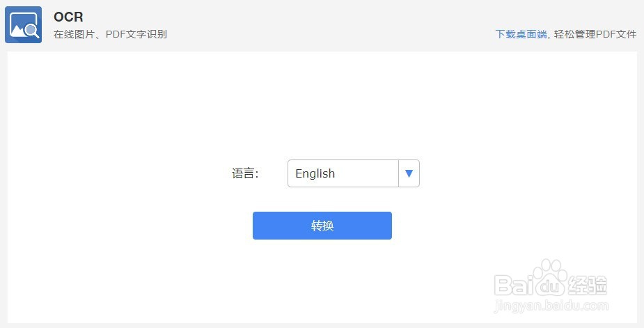Click the jingyan.baidu.com watermark text
644x328 pixels.
coord(551,306)
